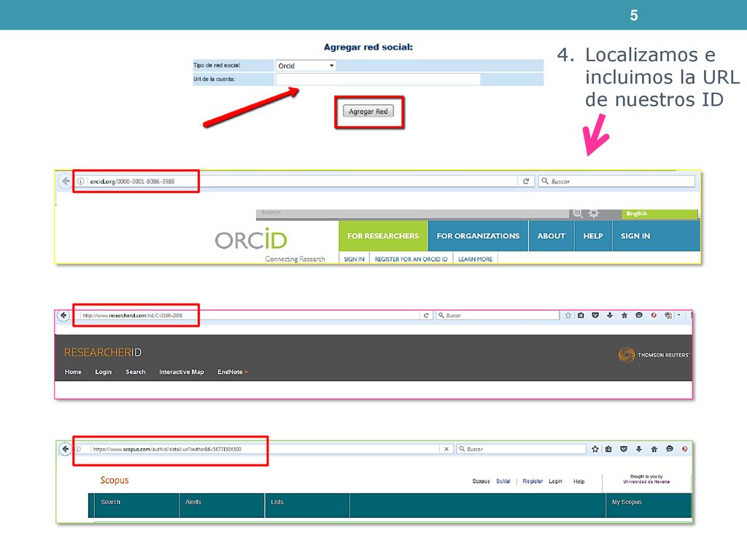Click Pocket icon in Scopus browser
Screen dimensions: 747x560
pos(624,449)
